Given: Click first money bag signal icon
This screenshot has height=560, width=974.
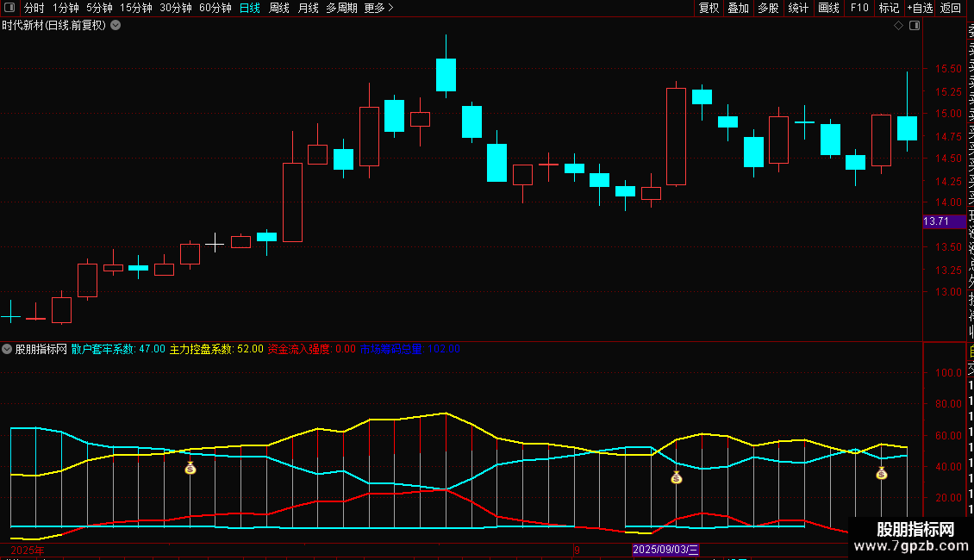Looking at the screenshot, I should pyautogui.click(x=190, y=468).
